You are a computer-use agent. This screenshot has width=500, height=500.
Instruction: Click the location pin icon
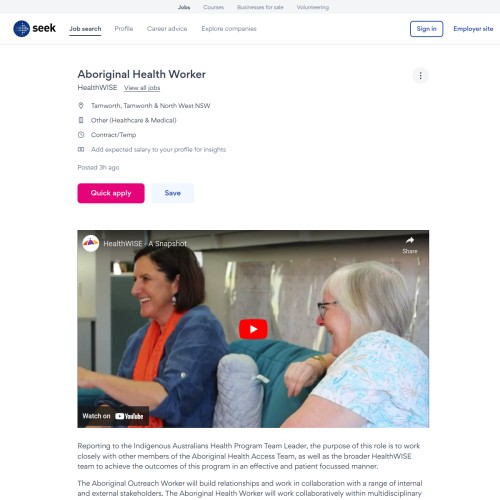click(81, 106)
